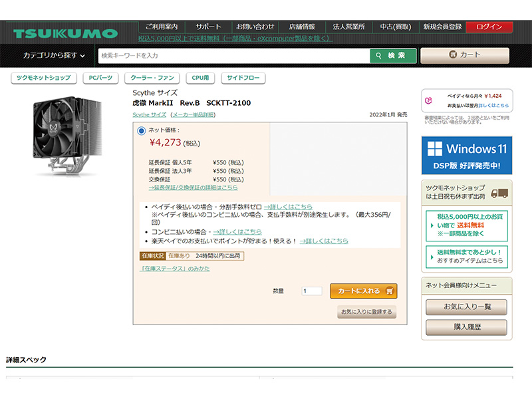Click 税込5,000円以上 送料無料 banner
This screenshot has height=399, width=532.
pos(467,225)
